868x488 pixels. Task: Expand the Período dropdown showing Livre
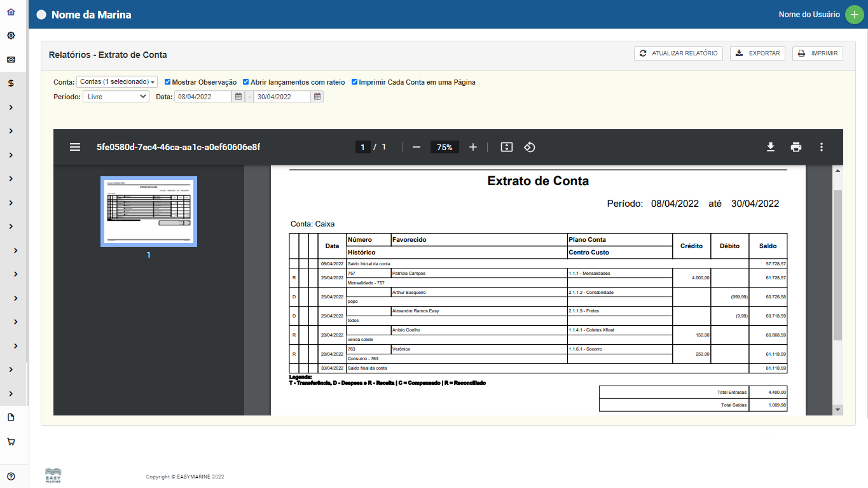[x=116, y=97]
